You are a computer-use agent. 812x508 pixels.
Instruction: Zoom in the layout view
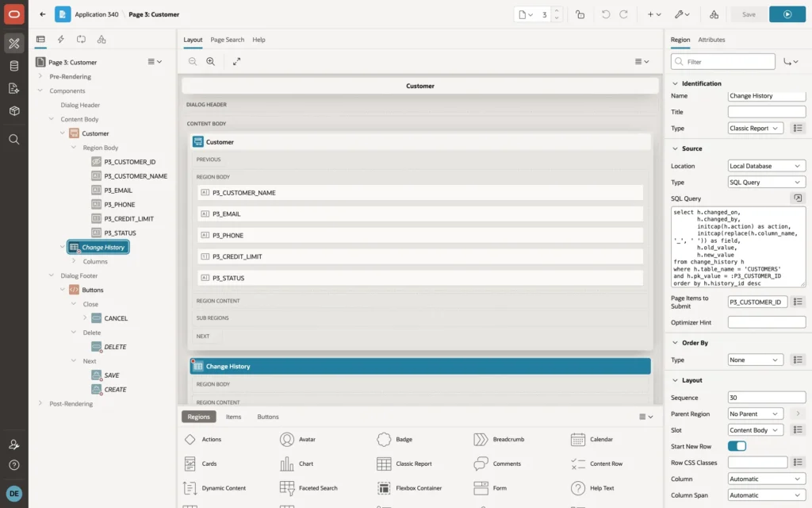click(x=211, y=61)
